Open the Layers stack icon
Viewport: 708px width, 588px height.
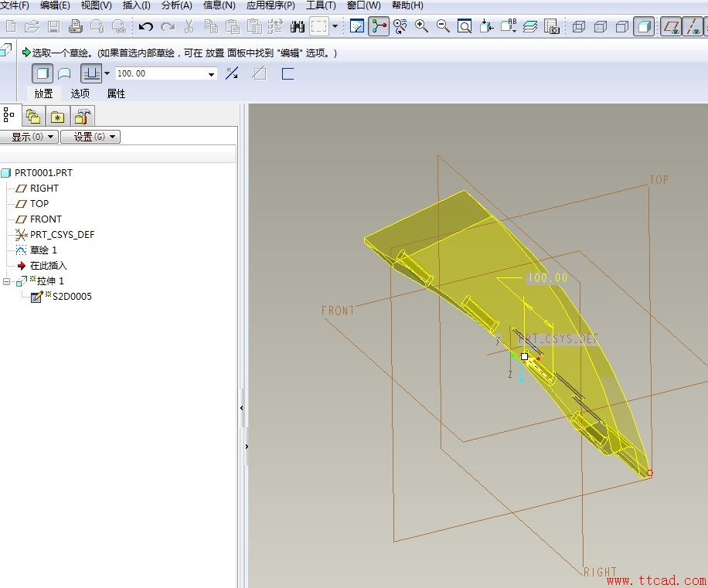click(x=530, y=27)
